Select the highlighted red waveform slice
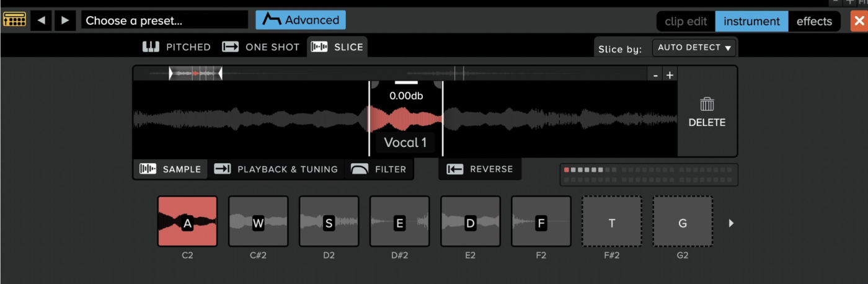This screenshot has height=284, width=868. [x=406, y=118]
